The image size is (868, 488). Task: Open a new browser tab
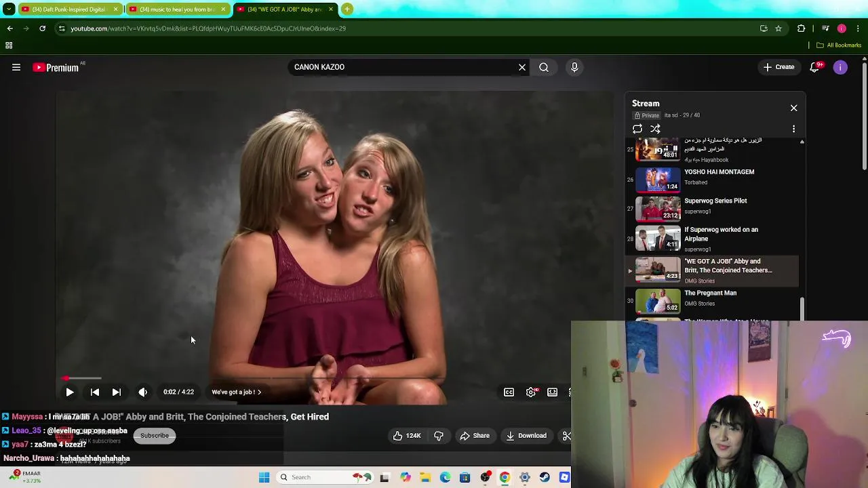pyautogui.click(x=347, y=9)
